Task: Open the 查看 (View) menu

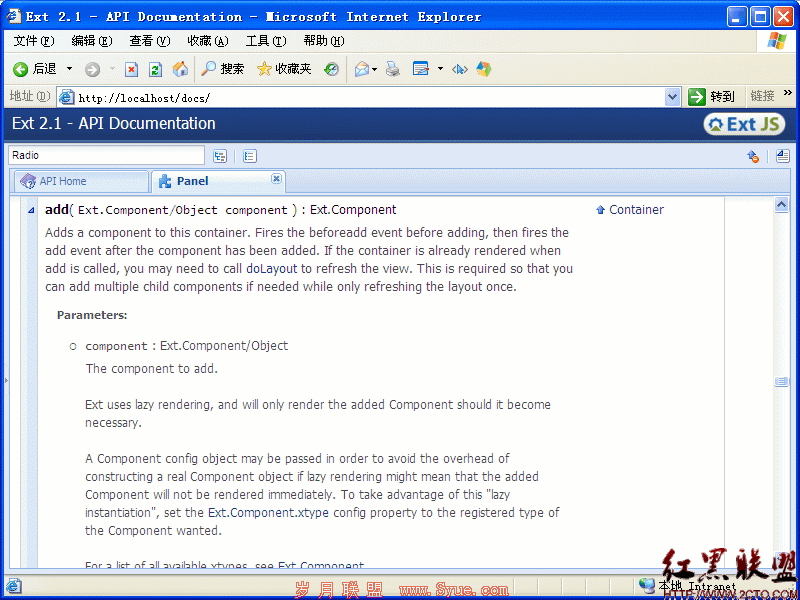Action: coord(149,41)
